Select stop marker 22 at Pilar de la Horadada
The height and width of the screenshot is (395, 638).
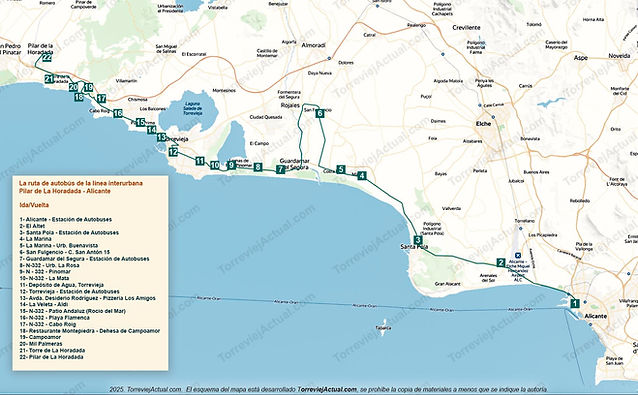pyautogui.click(x=47, y=58)
